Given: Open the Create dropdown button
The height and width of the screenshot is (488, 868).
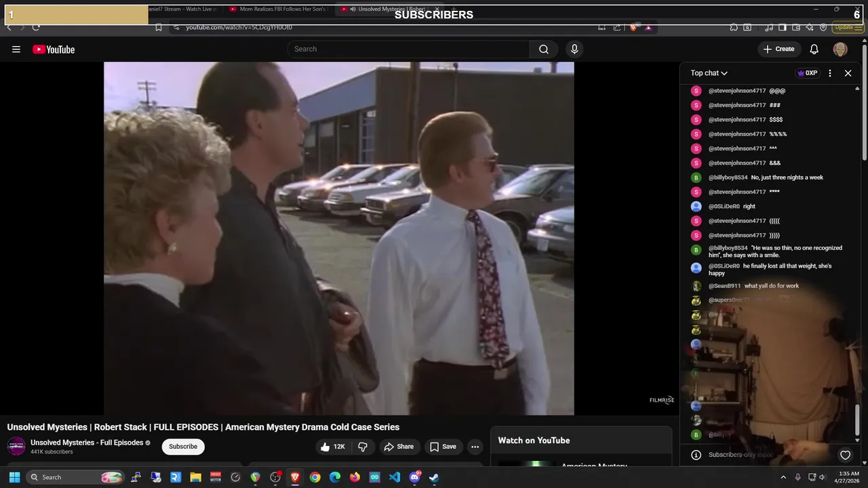Looking at the screenshot, I should (x=778, y=49).
